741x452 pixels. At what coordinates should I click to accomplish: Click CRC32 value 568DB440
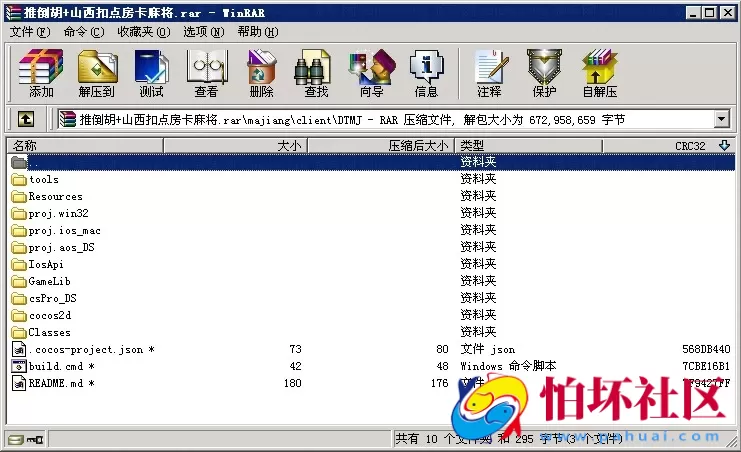[706, 349]
